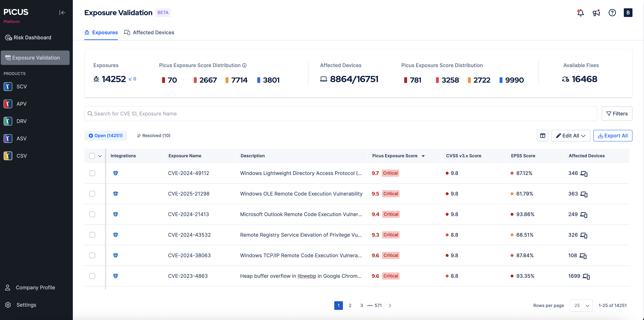Open the SCV product icon
644x320 pixels.
8,87
